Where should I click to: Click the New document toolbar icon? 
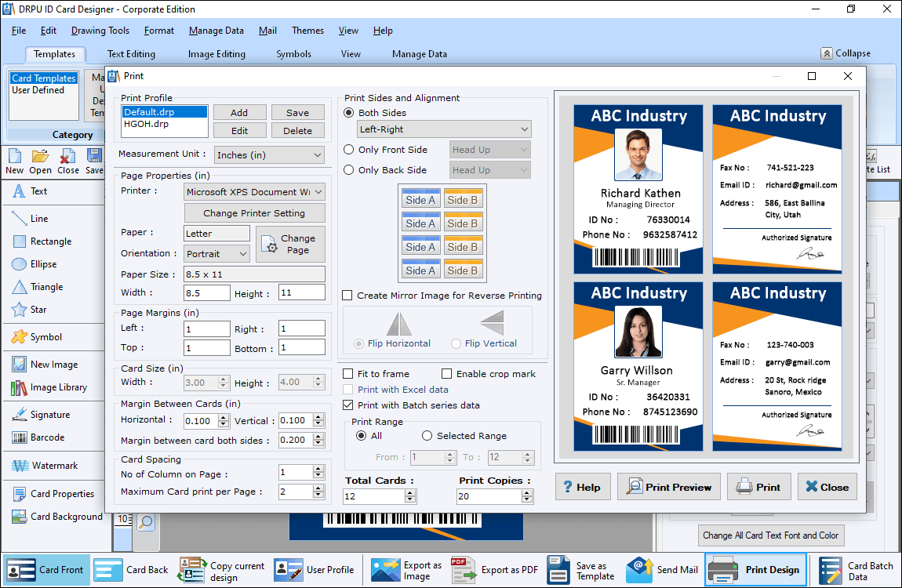14,162
